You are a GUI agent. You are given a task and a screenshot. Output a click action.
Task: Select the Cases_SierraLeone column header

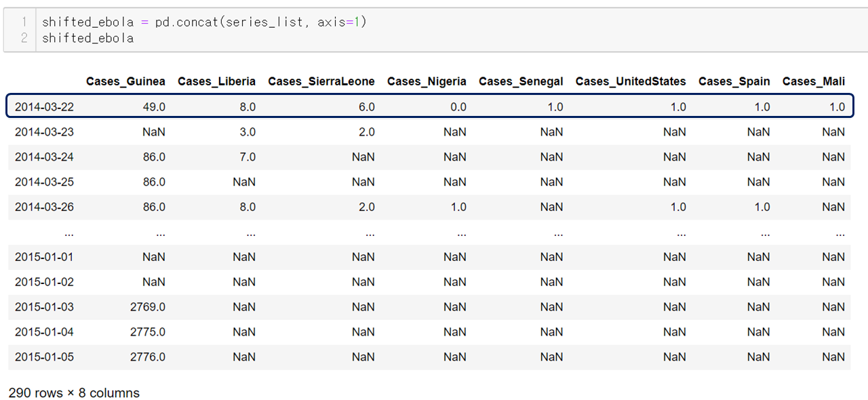coord(321,81)
